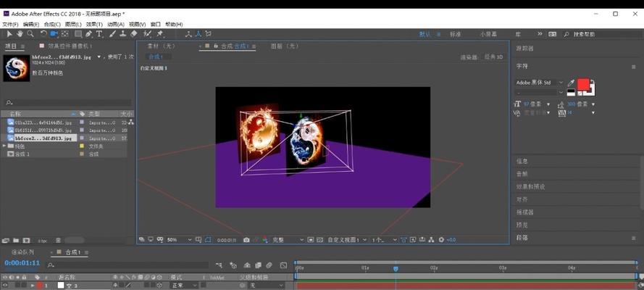Viewport: 644px width, 290px height.
Task: Create a new composition from Project panel footer
Action: coord(26,240)
